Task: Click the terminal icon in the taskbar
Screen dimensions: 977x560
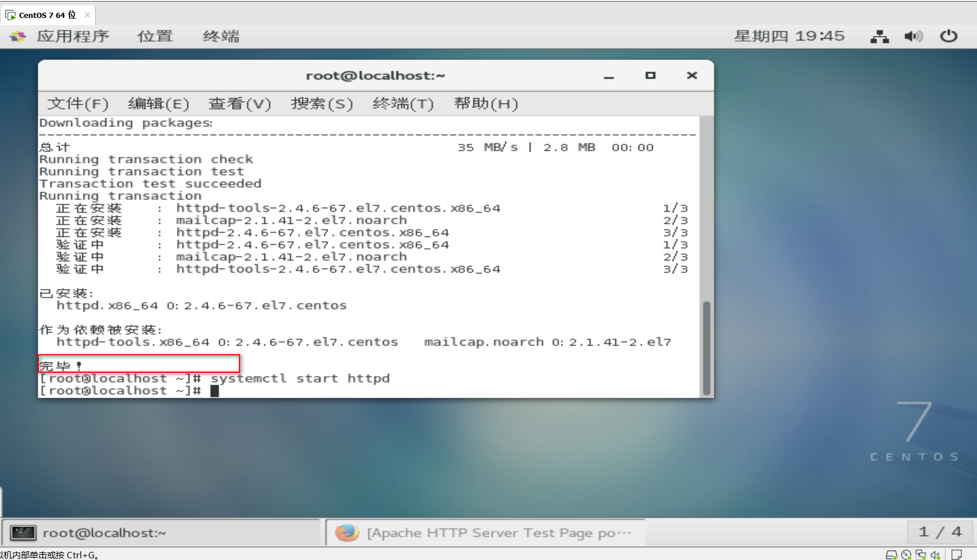Action: tap(23, 532)
